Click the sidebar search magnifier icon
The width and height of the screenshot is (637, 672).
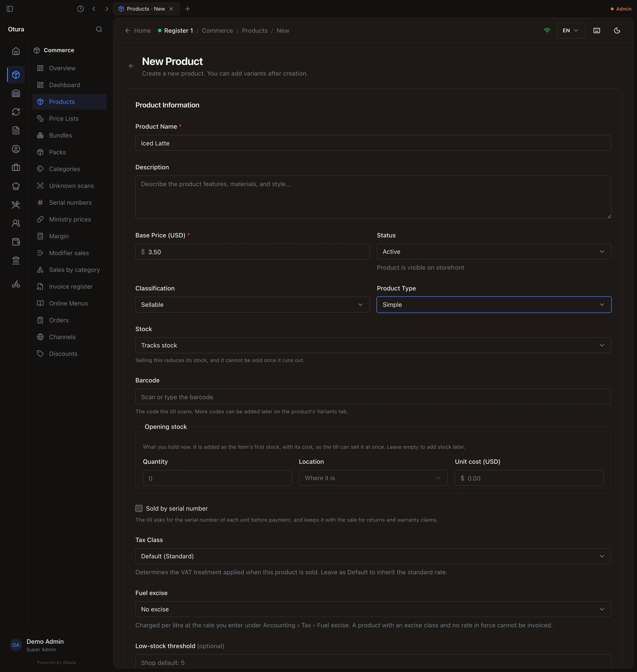[x=99, y=29]
